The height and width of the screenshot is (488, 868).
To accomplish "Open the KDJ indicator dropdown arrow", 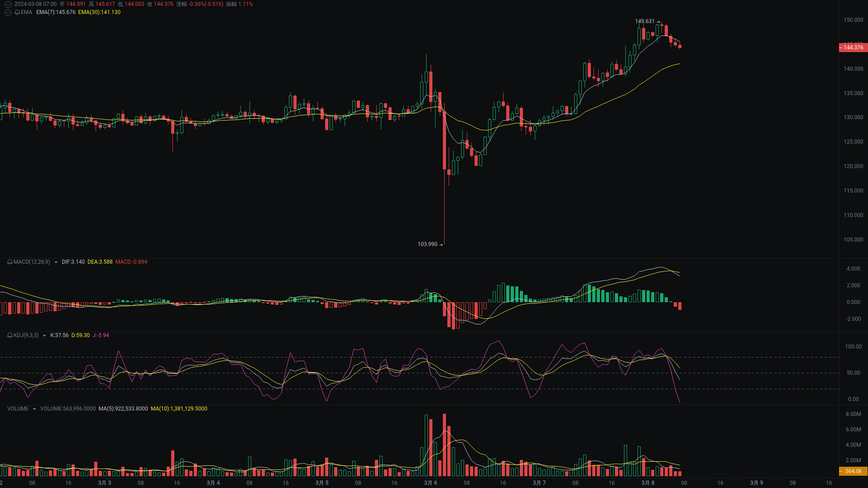I will 44,336.
